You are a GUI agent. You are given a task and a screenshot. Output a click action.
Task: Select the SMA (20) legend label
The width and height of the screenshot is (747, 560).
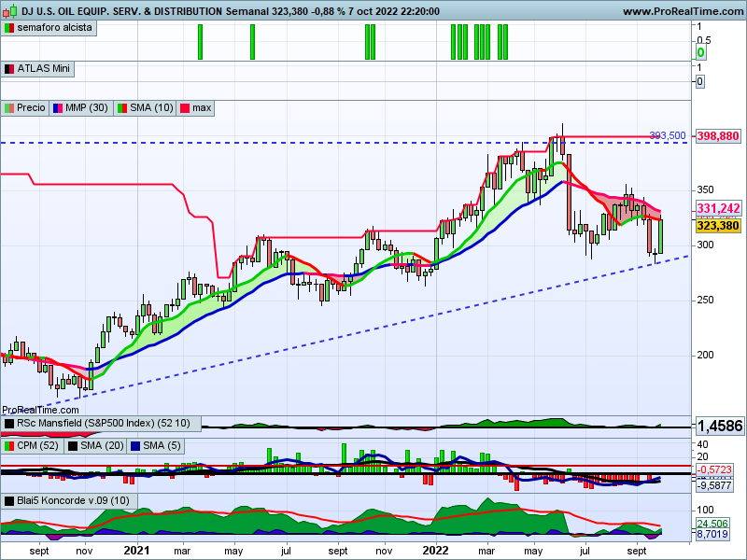click(102, 446)
